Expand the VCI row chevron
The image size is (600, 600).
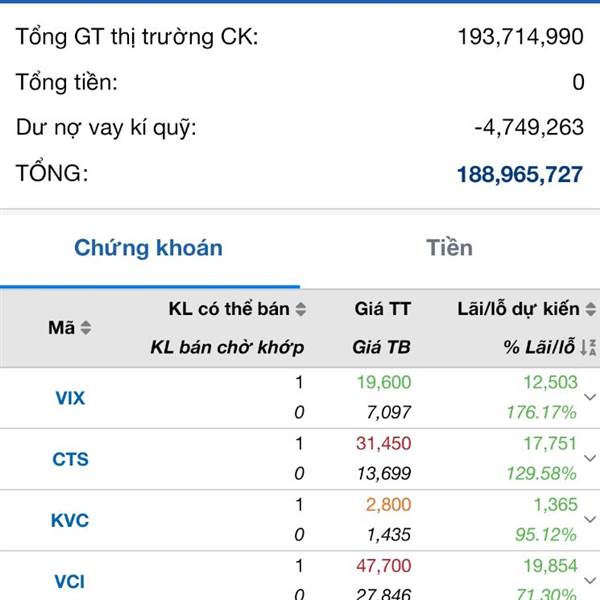click(x=590, y=580)
